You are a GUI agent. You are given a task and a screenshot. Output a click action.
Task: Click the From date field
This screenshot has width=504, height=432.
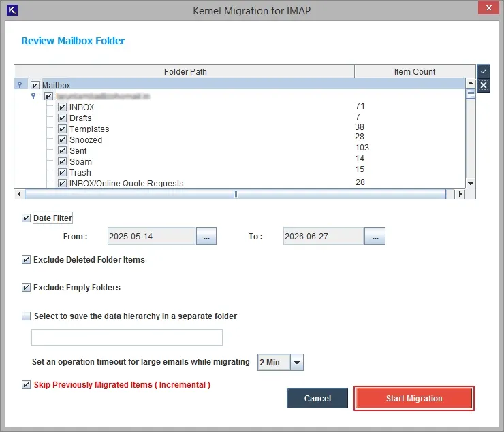(151, 236)
